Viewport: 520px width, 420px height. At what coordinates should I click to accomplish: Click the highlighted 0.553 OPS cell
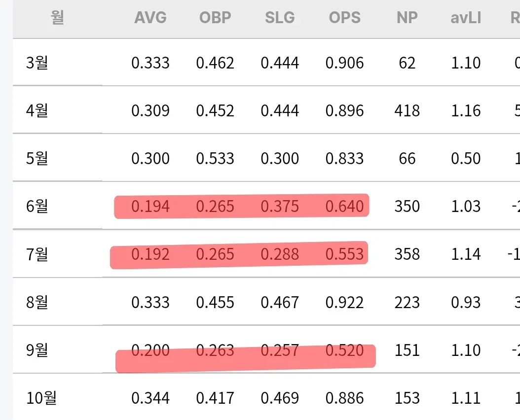tap(344, 254)
